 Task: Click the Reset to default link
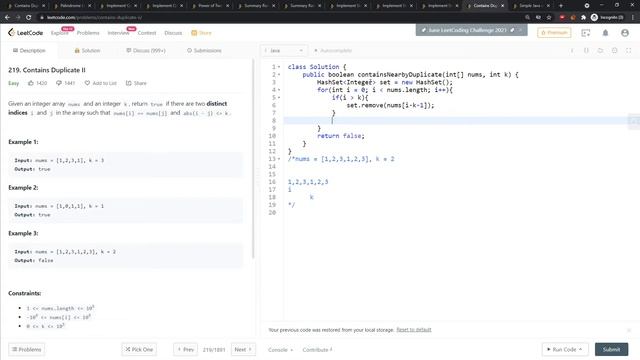pyautogui.click(x=413, y=330)
